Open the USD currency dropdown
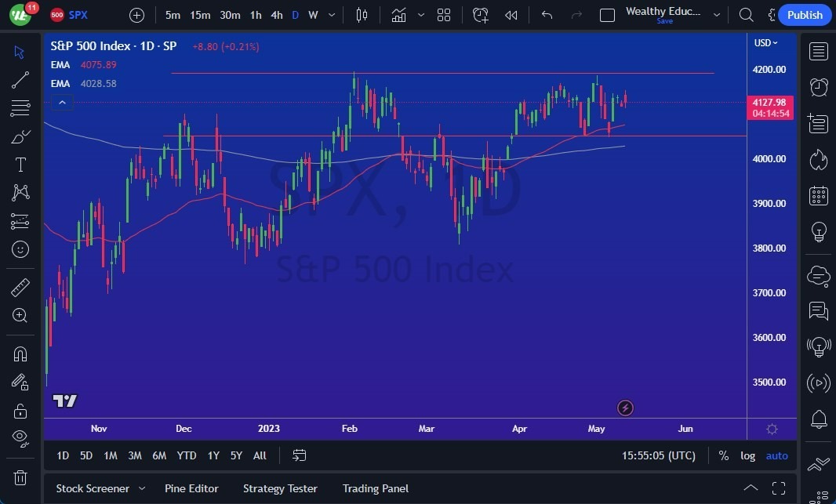 764,43
